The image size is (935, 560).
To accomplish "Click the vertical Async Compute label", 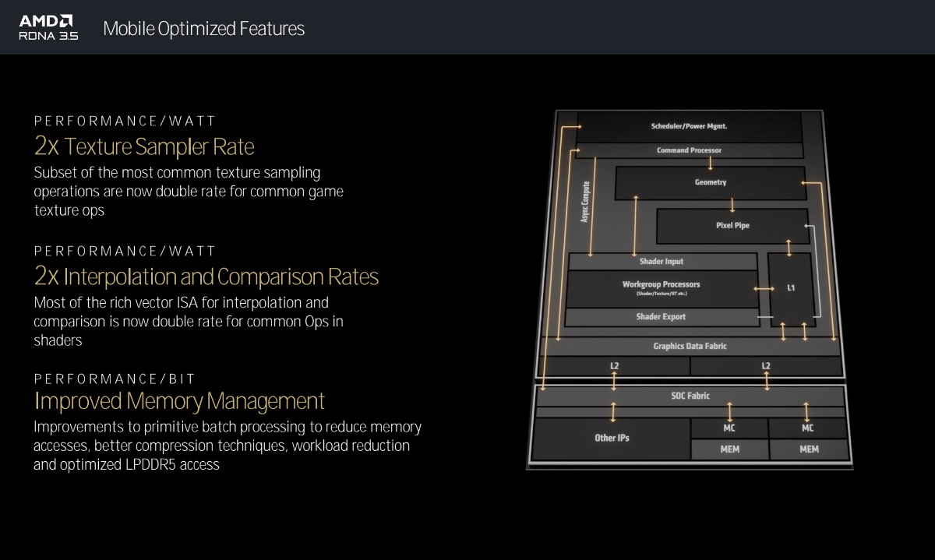I will coord(585,203).
